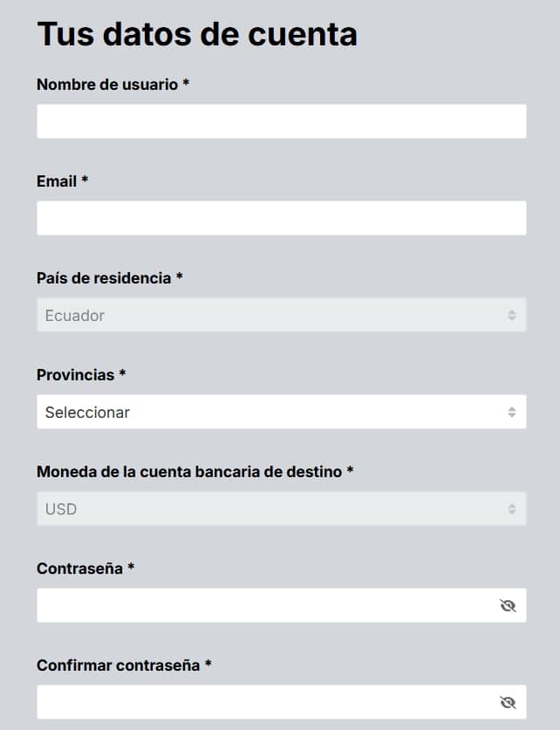560x730 pixels.
Task: Focus the Confirmar contraseña field
Action: click(x=262, y=701)
